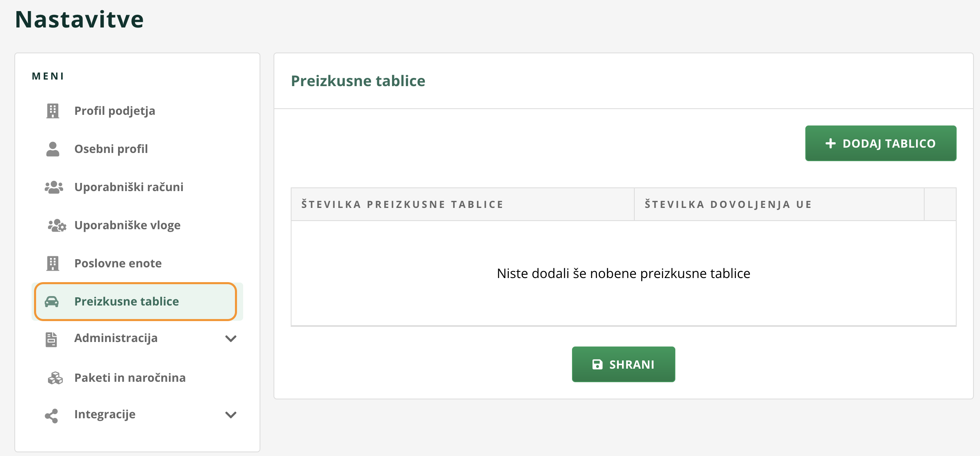
Task: Click the building icon beside Profil podjetja
Action: [53, 111]
